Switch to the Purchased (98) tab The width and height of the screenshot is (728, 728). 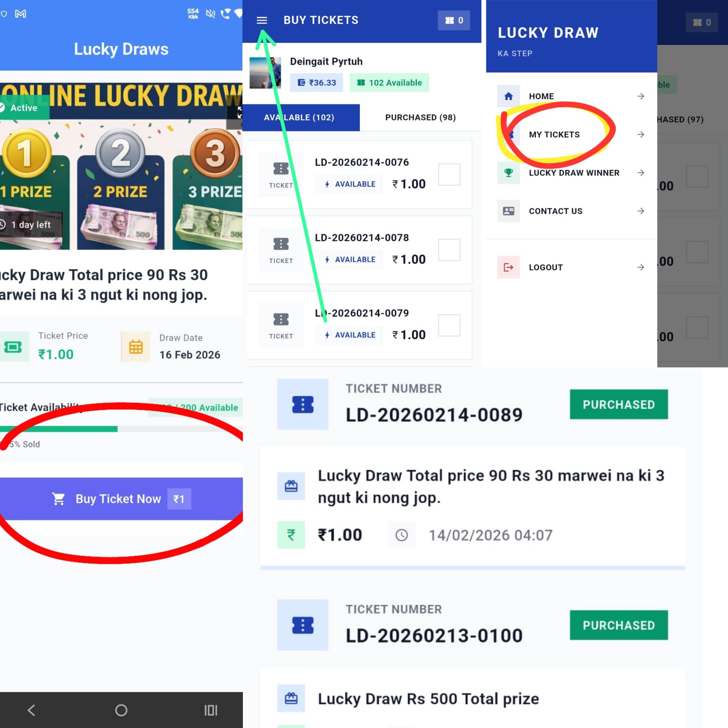point(421,117)
